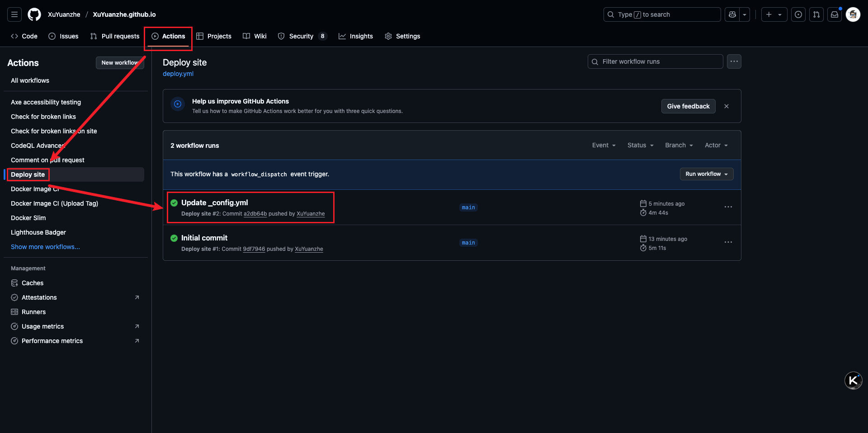The height and width of the screenshot is (433, 868).
Task: Click the Give feedback button
Action: [689, 106]
